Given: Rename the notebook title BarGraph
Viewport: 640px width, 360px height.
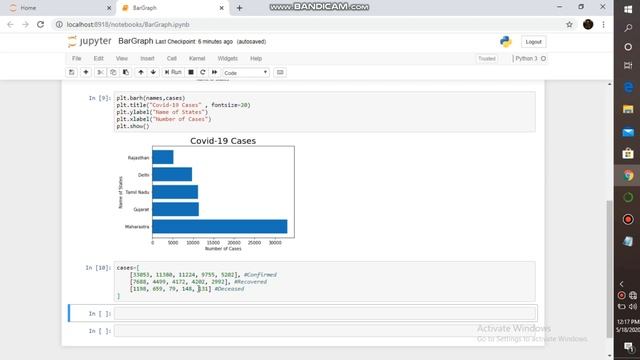Looking at the screenshot, I should click(136, 41).
